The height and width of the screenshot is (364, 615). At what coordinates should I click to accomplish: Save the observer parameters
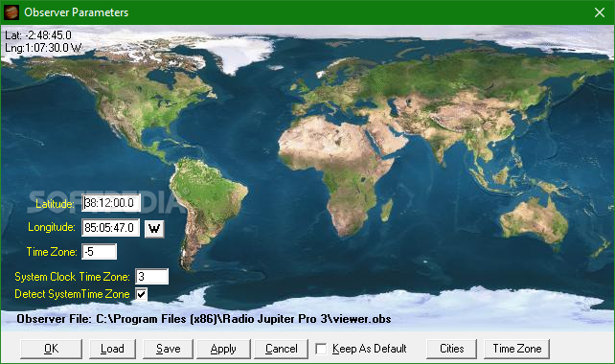tap(168, 349)
